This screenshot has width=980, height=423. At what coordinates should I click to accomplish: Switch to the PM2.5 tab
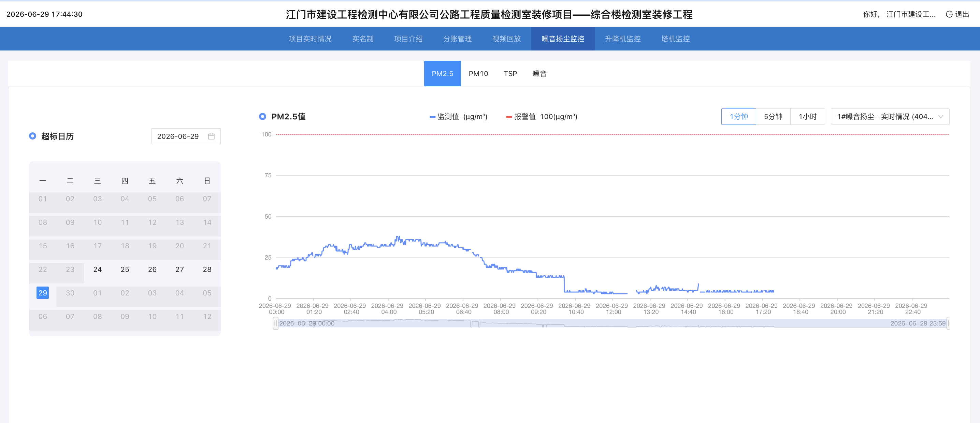pos(443,73)
